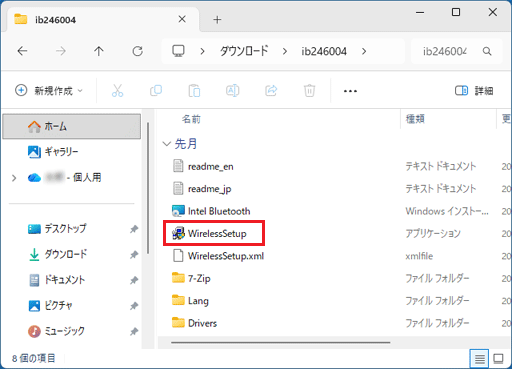Image resolution: width=512 pixels, height=369 pixels.
Task: Click ib246004 in the address breadcrumb
Action: 324,51
